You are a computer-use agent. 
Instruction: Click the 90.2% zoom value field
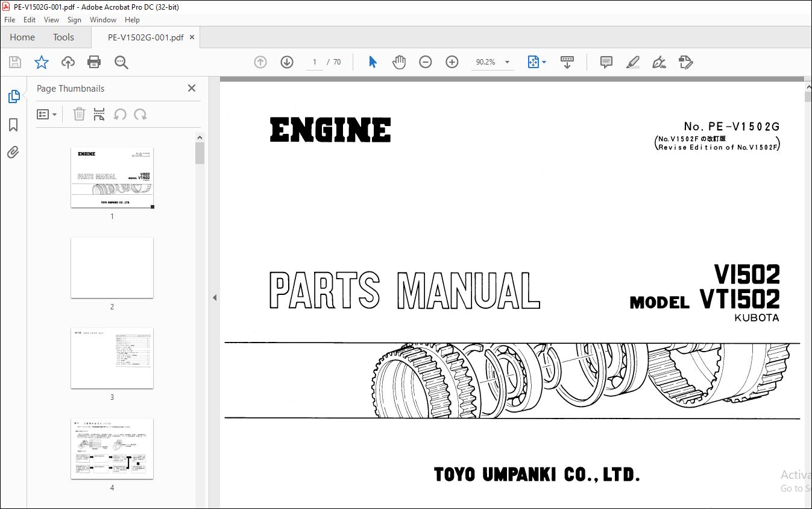486,62
